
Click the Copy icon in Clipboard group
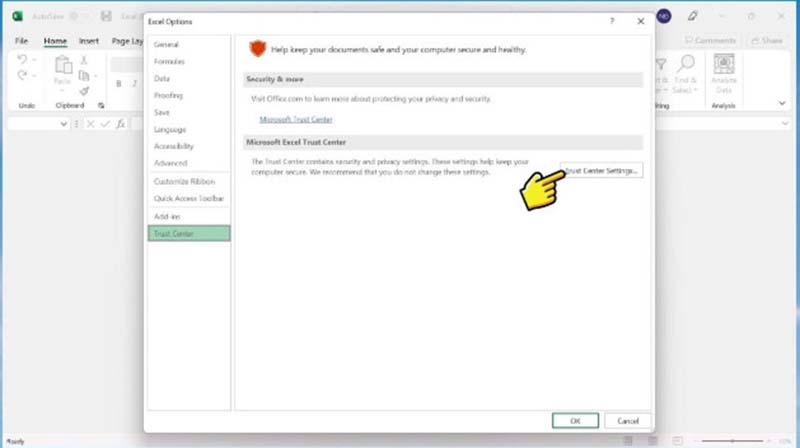point(84,76)
